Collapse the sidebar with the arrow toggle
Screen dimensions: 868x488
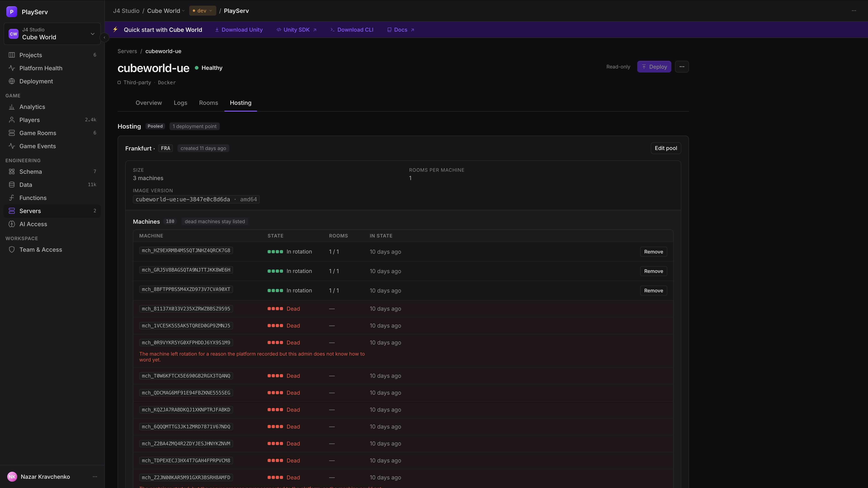pos(104,37)
